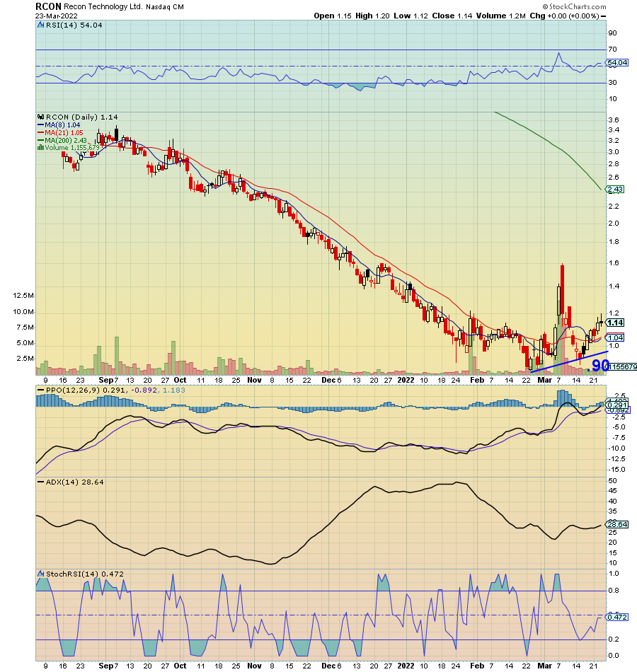
Task: Click the Mar month label under the price chart
Action: click(545, 380)
